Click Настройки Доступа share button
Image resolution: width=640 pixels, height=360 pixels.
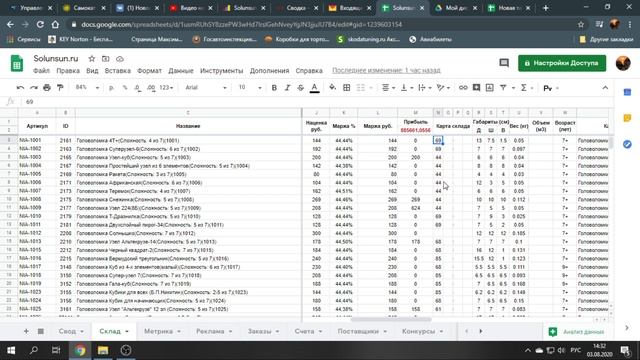pyautogui.click(x=562, y=63)
